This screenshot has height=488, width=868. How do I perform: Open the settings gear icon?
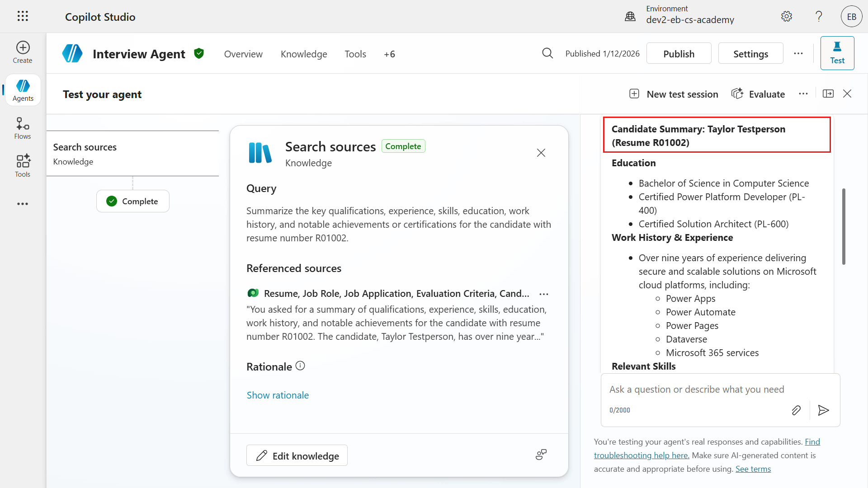tap(787, 17)
